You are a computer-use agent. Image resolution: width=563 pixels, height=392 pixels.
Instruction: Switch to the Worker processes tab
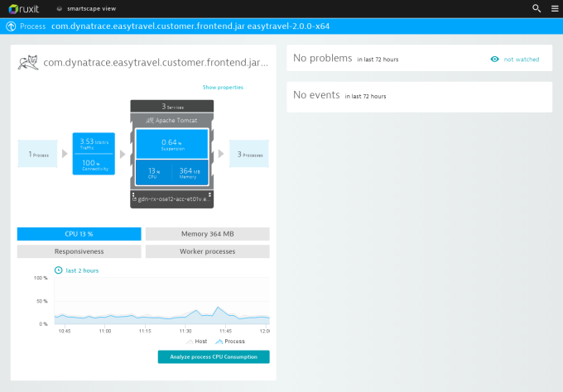[x=208, y=251]
